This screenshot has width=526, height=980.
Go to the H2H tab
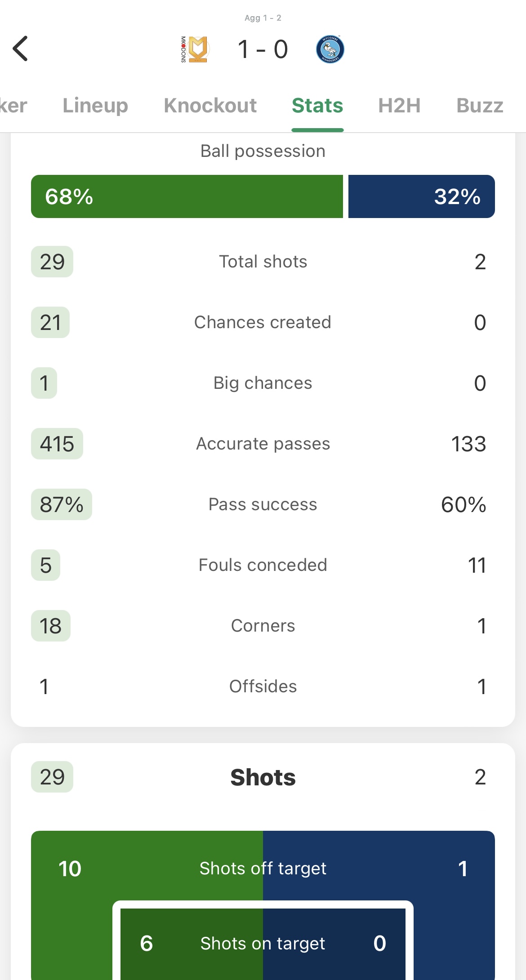pyautogui.click(x=399, y=106)
